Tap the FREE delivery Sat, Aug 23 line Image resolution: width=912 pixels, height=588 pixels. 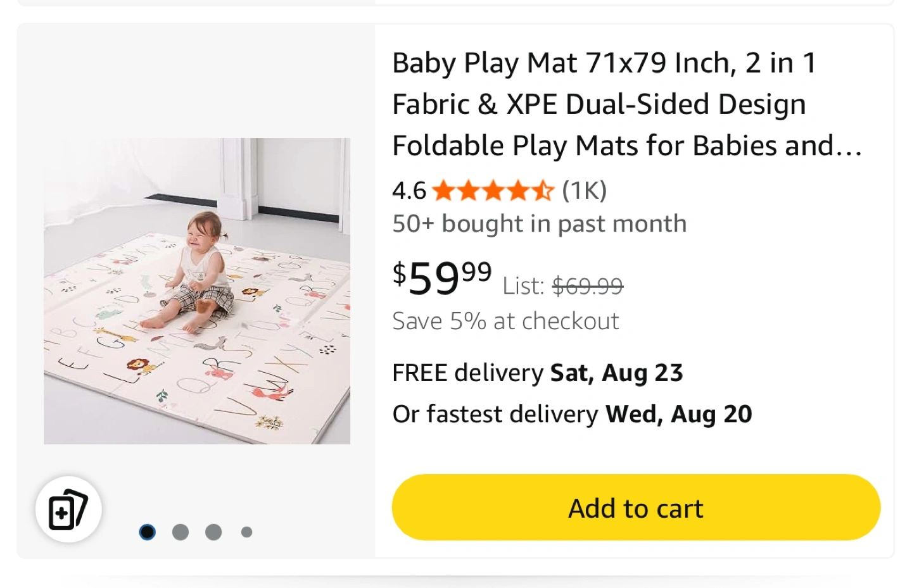coord(537,373)
